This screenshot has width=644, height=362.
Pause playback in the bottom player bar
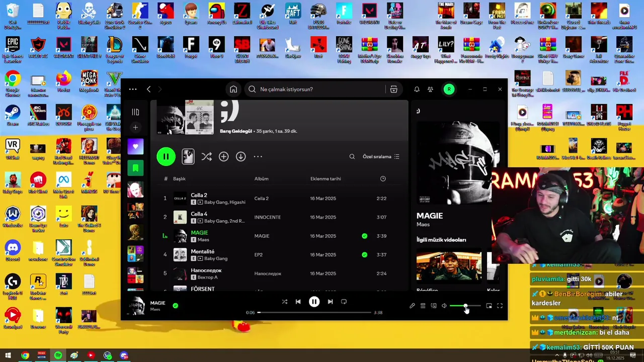[314, 302]
